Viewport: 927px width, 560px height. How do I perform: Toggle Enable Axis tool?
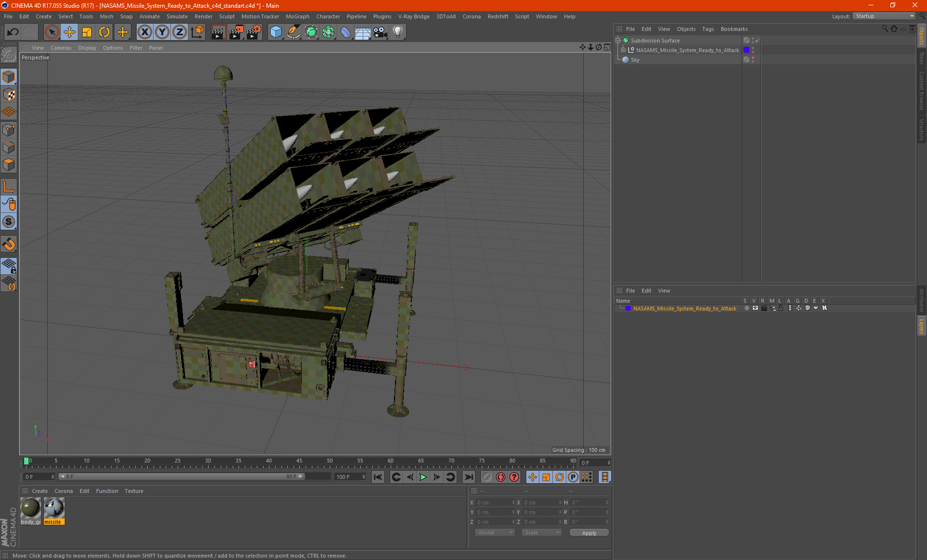click(x=9, y=186)
